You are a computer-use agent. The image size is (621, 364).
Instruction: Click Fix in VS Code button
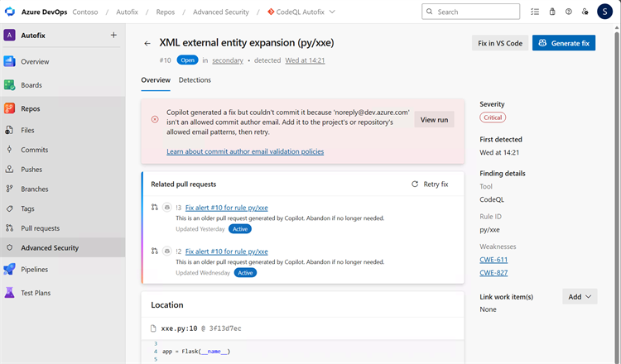tap(500, 43)
